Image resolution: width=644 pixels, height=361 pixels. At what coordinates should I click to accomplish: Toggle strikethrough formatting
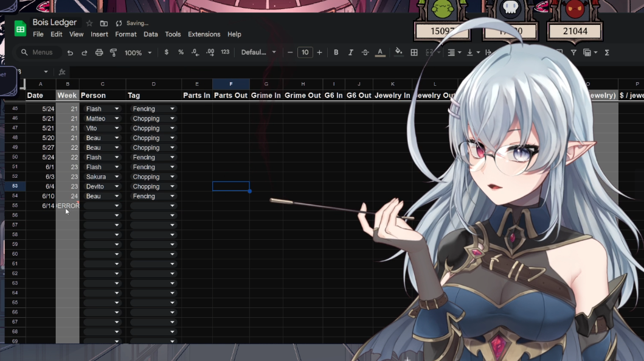point(365,52)
